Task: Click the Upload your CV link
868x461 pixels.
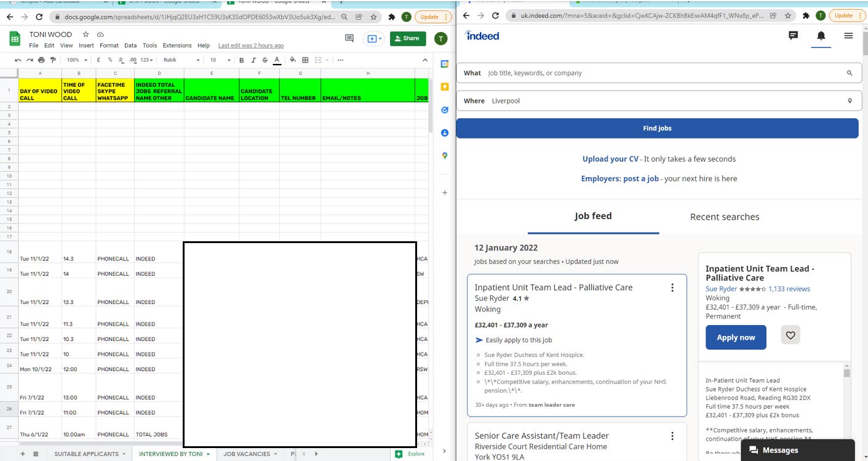Action: (610, 159)
